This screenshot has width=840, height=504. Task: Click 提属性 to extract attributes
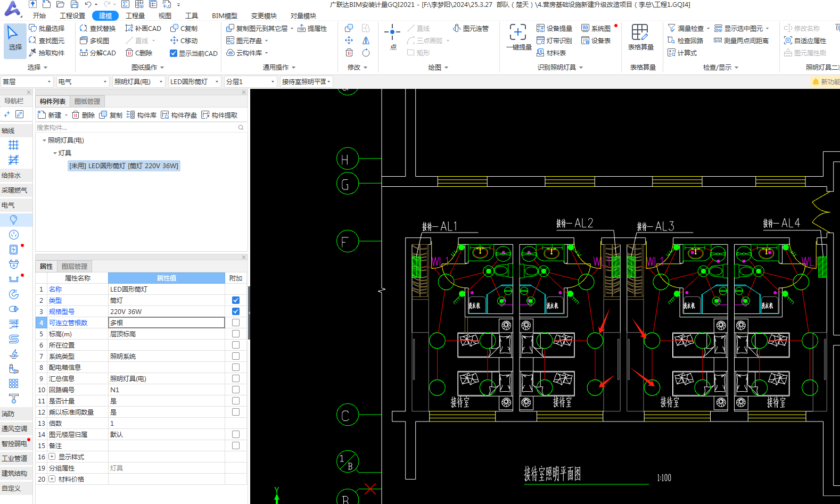[312, 28]
